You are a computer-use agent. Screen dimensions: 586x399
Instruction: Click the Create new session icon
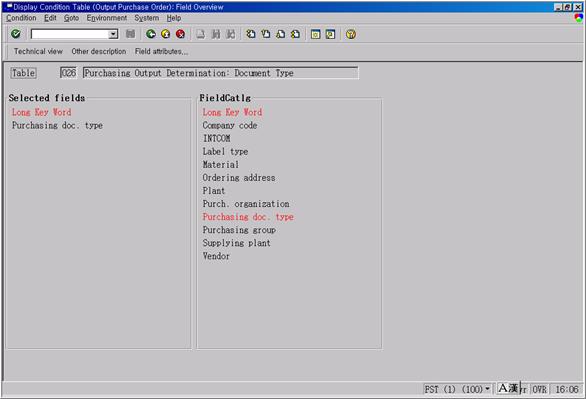315,34
